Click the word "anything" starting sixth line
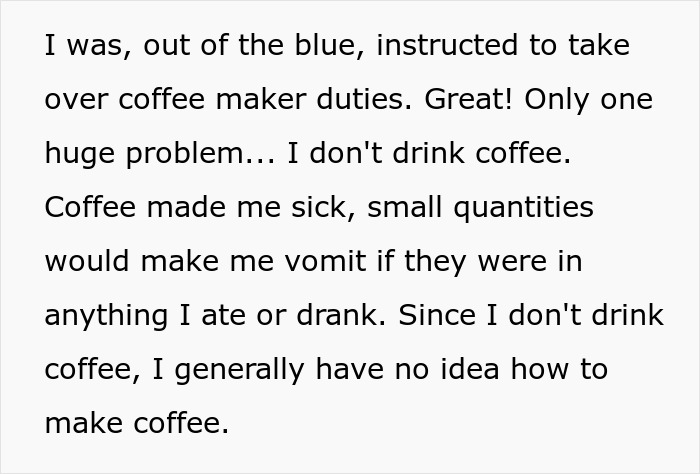700x474 pixels. pyautogui.click(x=106, y=317)
